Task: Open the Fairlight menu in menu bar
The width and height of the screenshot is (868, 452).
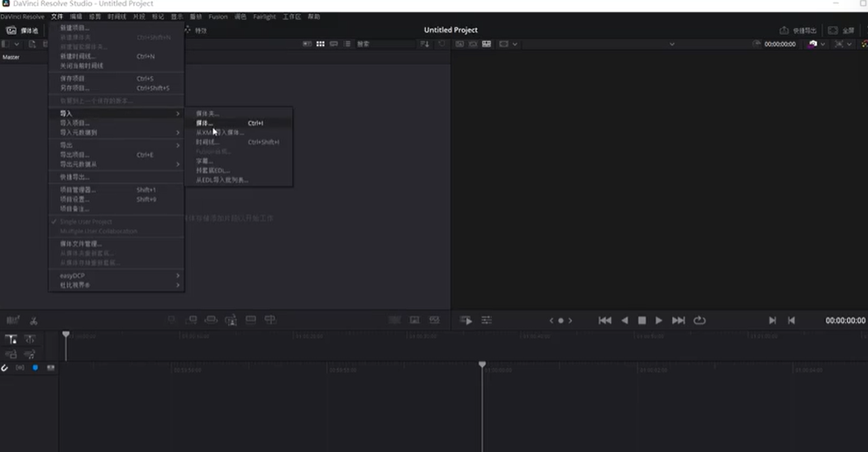Action: (265, 17)
